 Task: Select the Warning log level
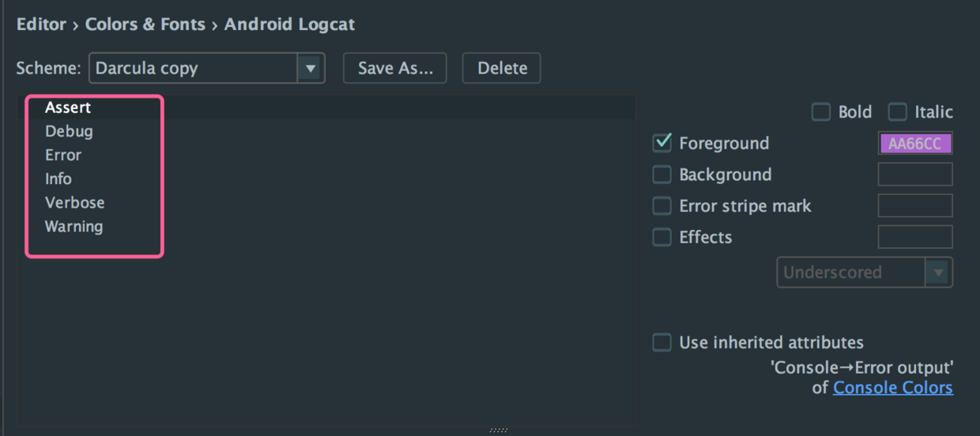pos(73,226)
